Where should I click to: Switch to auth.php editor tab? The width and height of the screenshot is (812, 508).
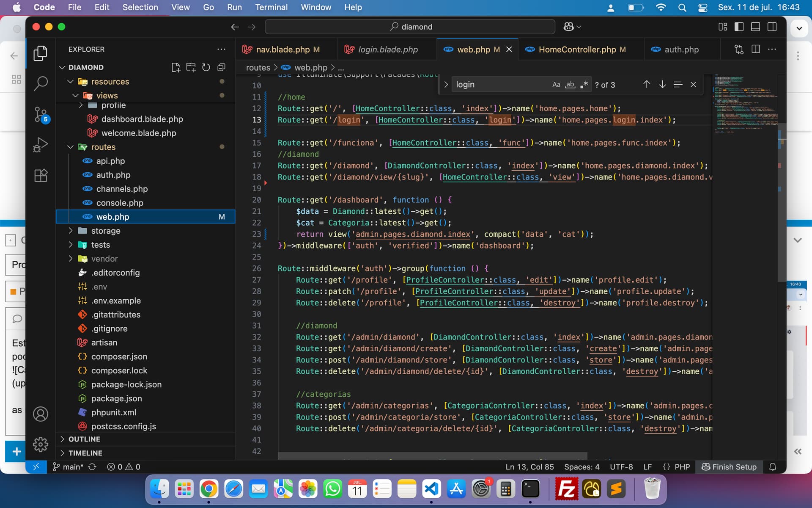point(681,49)
